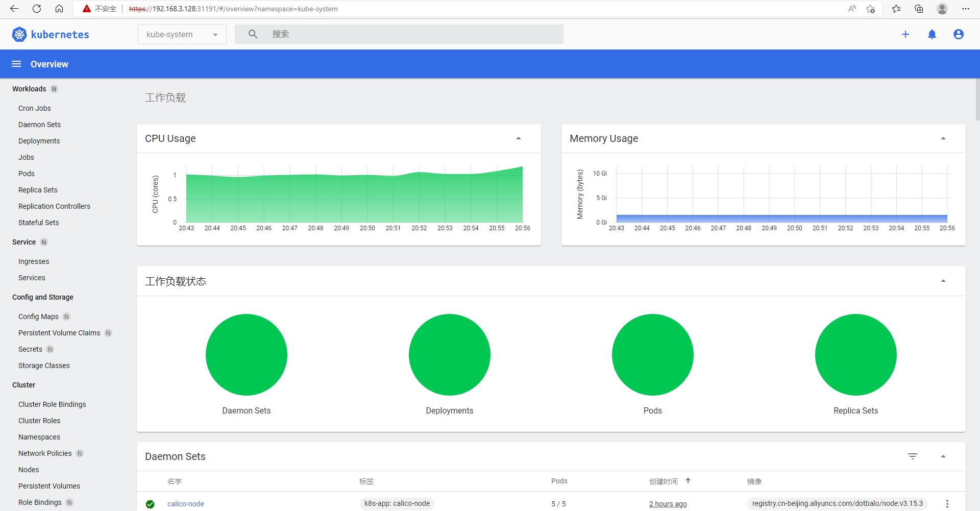
Task: Open the calico-node row actions menu
Action: point(947,504)
